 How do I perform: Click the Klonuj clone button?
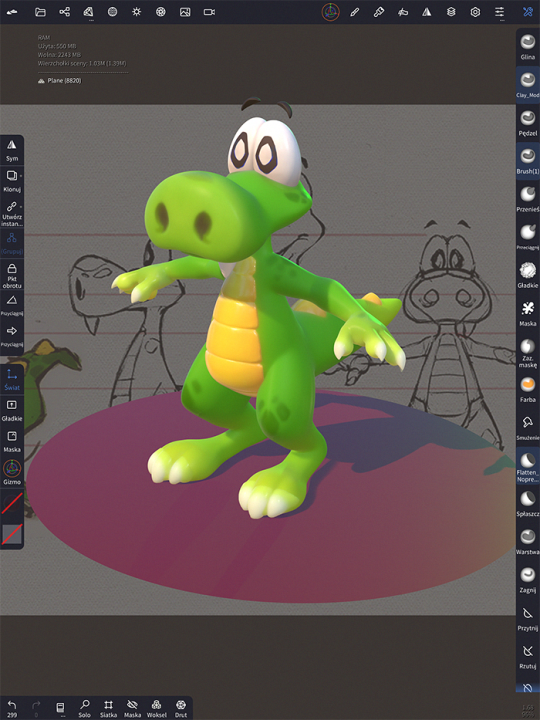coord(11,181)
